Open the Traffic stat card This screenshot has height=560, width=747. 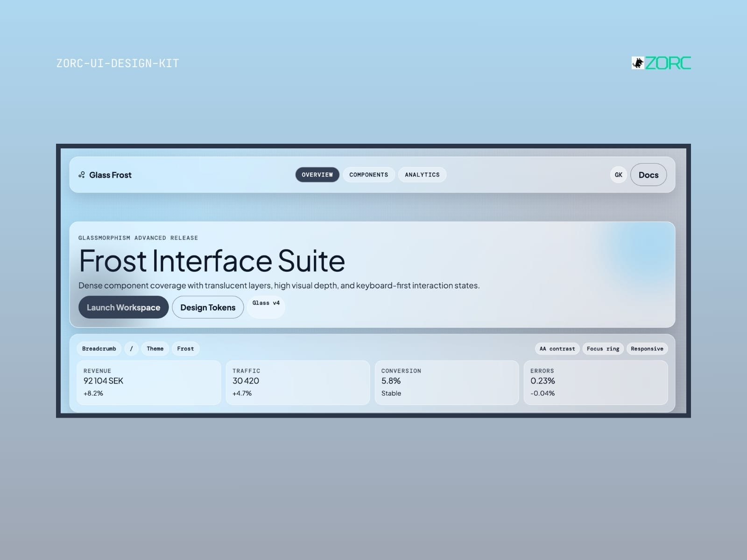pos(298,383)
